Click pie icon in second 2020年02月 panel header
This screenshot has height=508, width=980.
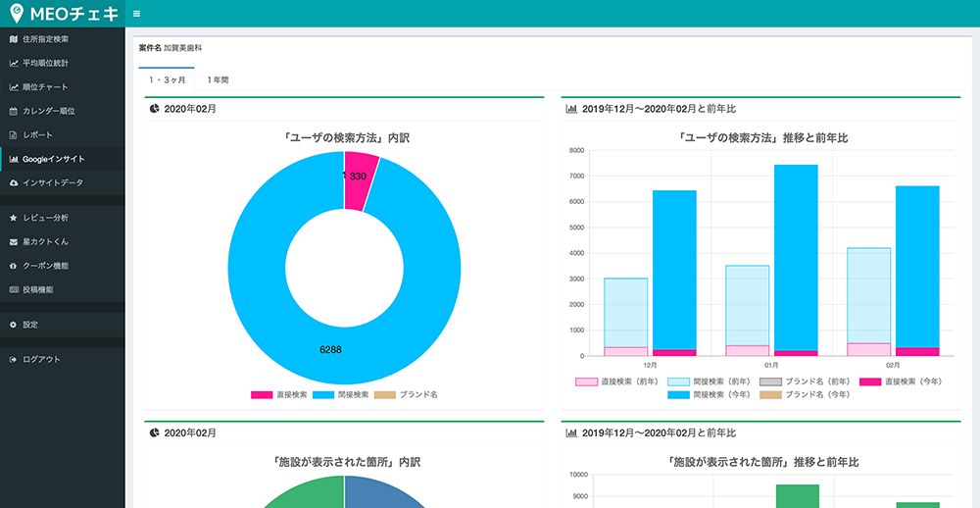tap(155, 432)
